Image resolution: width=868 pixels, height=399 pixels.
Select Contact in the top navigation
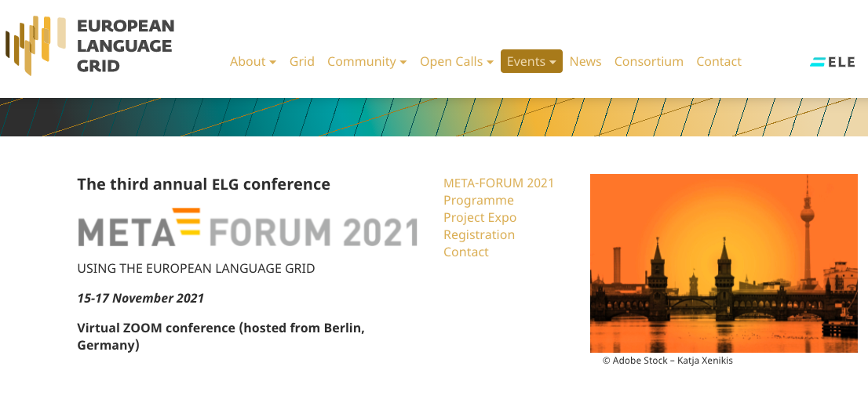[x=719, y=61]
